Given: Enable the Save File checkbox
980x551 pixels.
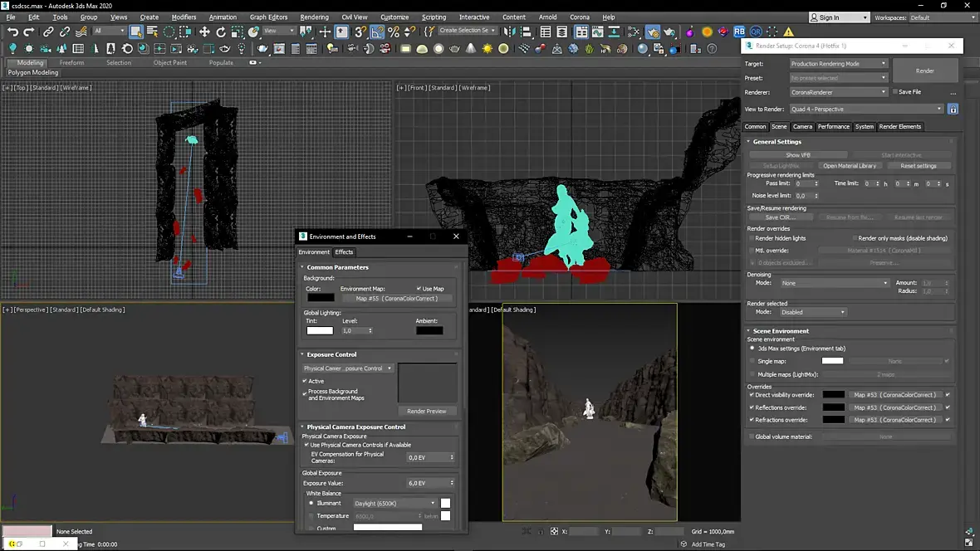Looking at the screenshot, I should coord(894,92).
